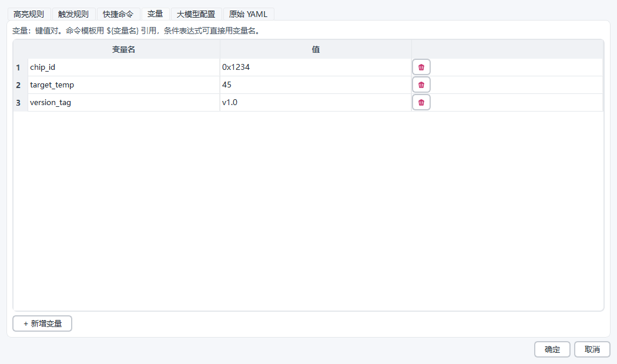The image size is (617, 364).
Task: Click the 0x1234 value cell
Action: coord(316,67)
